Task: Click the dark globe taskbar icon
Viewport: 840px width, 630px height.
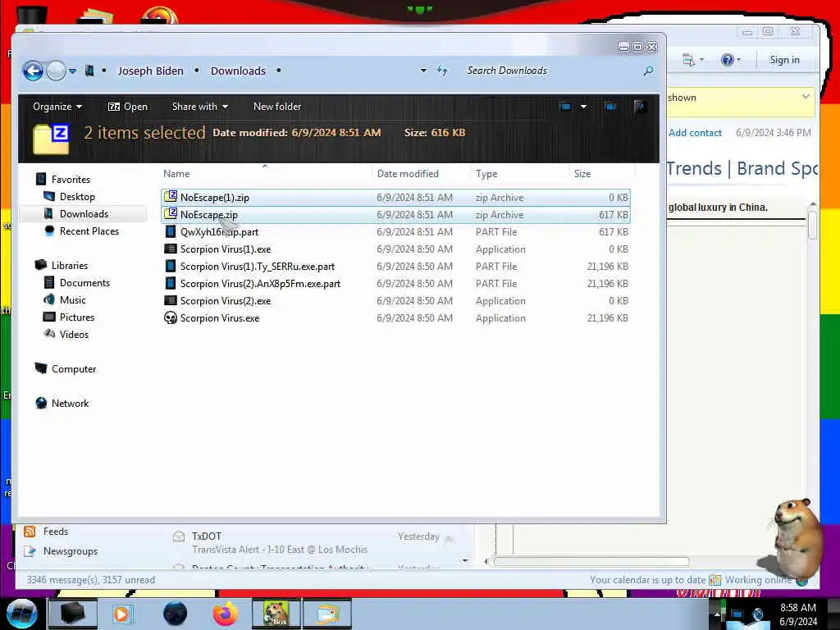Action: [176, 614]
